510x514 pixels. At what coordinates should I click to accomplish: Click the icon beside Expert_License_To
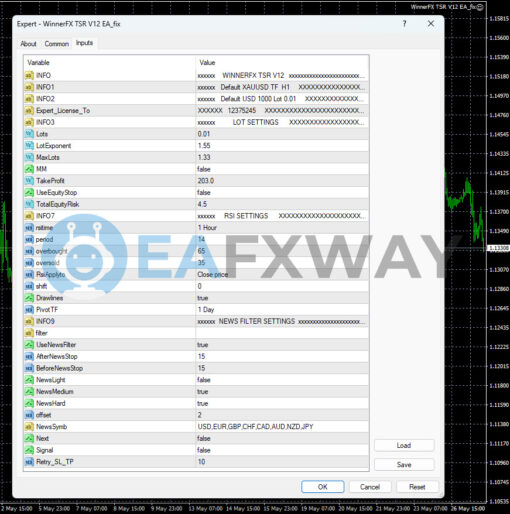29,111
